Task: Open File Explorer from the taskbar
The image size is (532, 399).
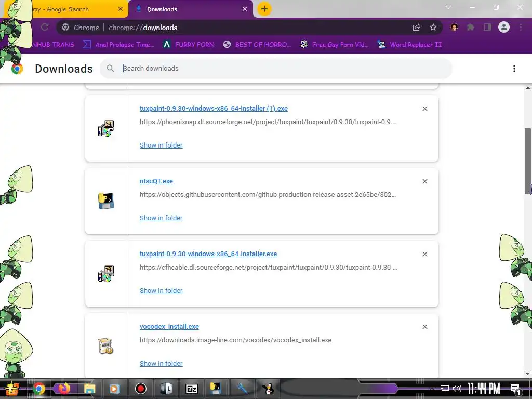Action: 89,389
